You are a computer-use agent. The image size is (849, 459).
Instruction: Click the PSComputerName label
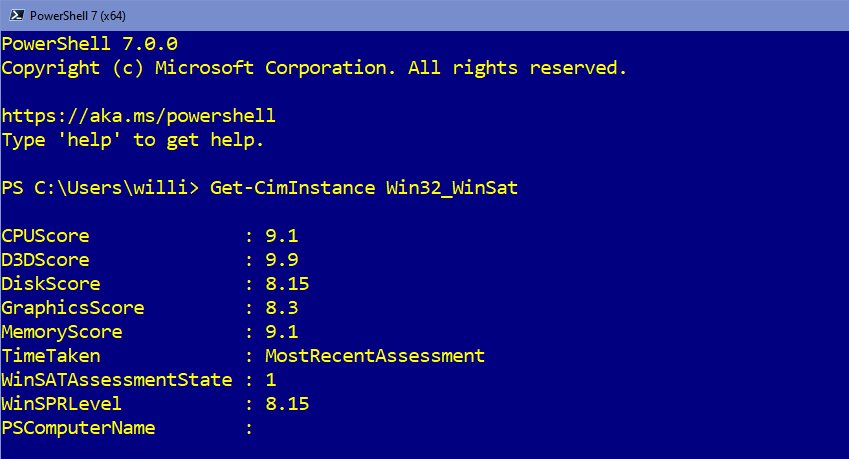(79, 428)
